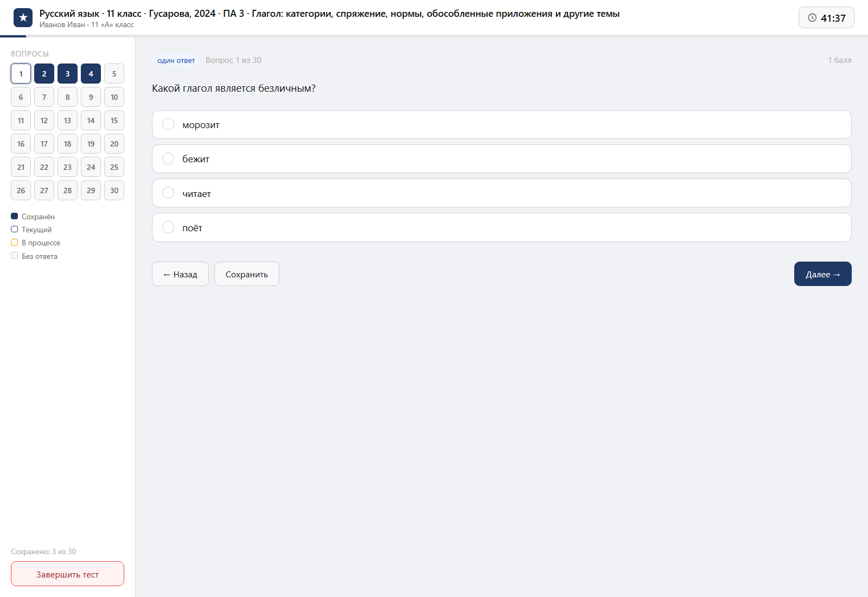Jump to question 8
This screenshot has height=597, width=868.
[67, 97]
